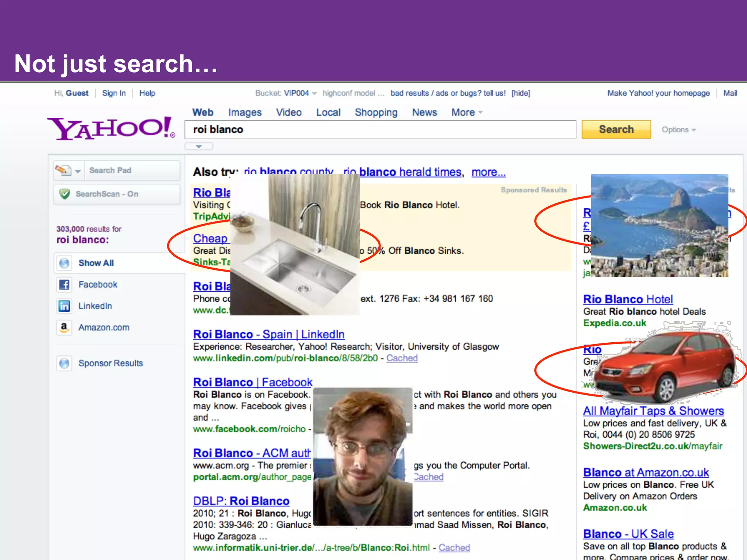
Task: Expand the Search Pad dropdown arrow
Action: [x=78, y=171]
